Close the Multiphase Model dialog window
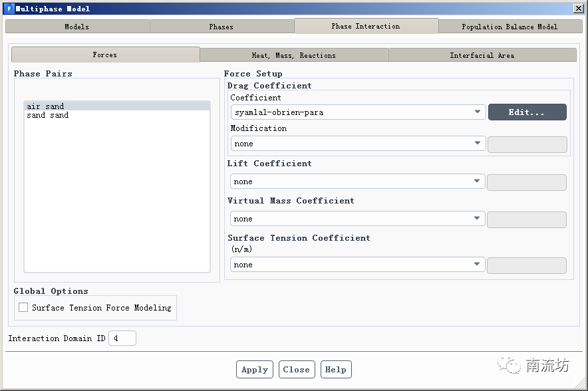Screen dimensions: 588x391 click(579, 9)
